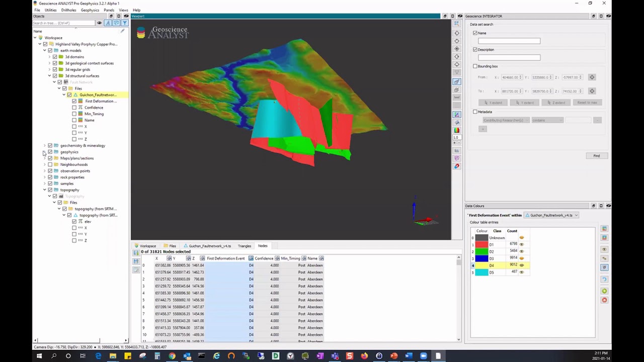Open Chrome from the Windows taskbar

pyautogui.click(x=172, y=356)
